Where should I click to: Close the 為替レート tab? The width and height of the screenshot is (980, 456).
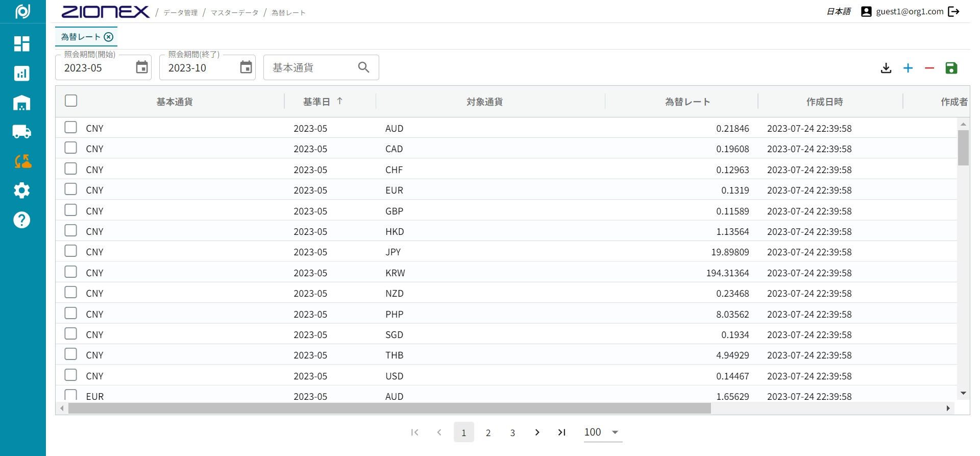click(109, 37)
